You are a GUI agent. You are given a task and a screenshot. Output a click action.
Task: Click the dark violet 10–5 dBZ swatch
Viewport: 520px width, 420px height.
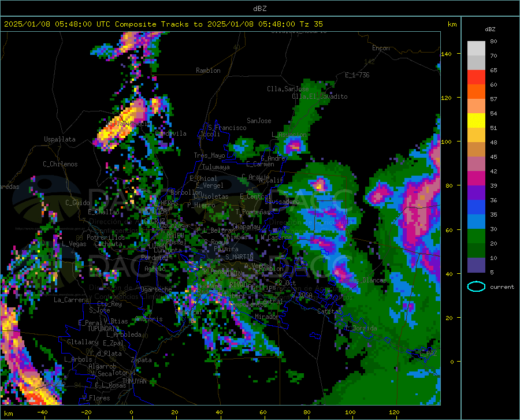476,265
